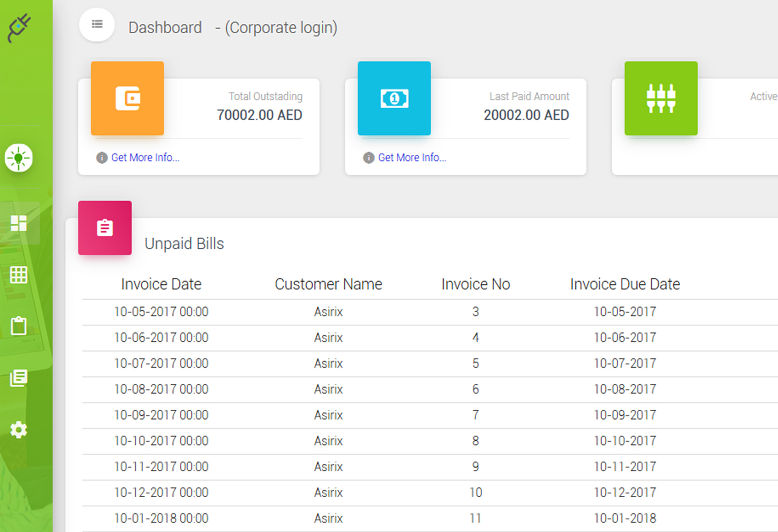This screenshot has height=532, width=778.
Task: Click invoice number 6 cell
Action: coord(476,389)
